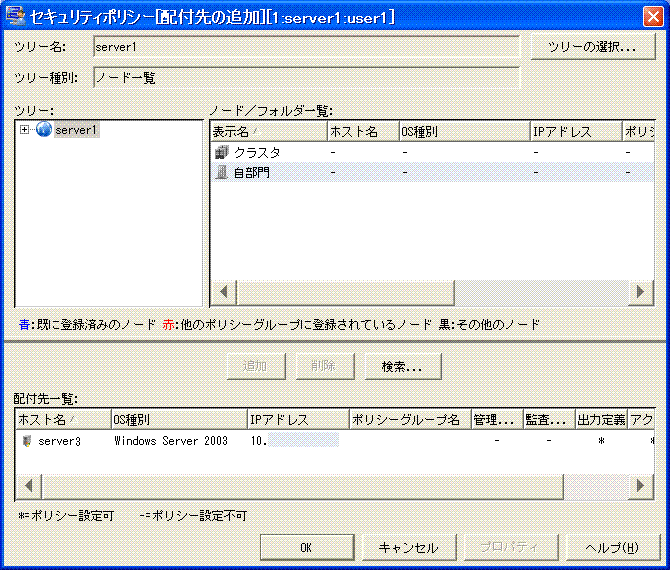The width and height of the screenshot is (670, 570).
Task: Click Windows Server 2003 cell
Action: tap(171, 441)
